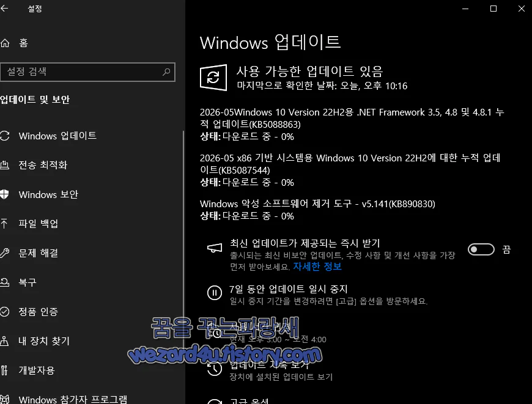The height and width of the screenshot is (404, 532).
Task: Click 사용 가능한 업데이트 있음 heading
Action: pyautogui.click(x=310, y=72)
